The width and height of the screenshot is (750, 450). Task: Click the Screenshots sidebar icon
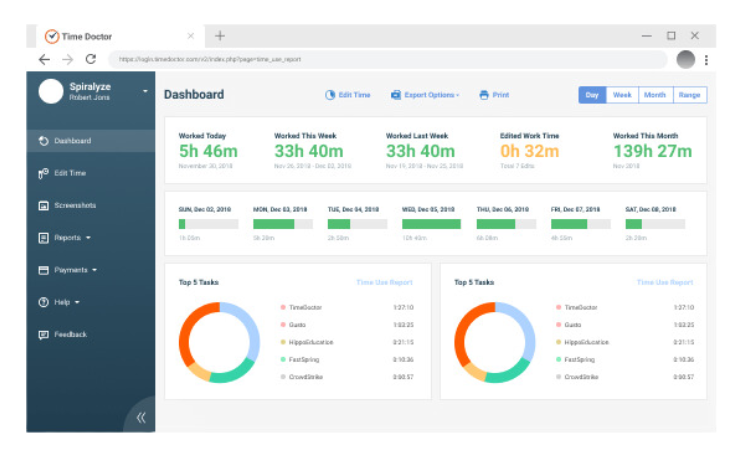pyautogui.click(x=44, y=206)
